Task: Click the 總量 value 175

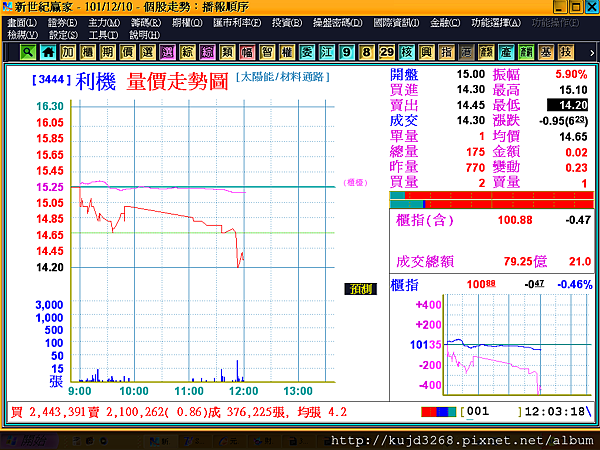Action: pyautogui.click(x=475, y=152)
